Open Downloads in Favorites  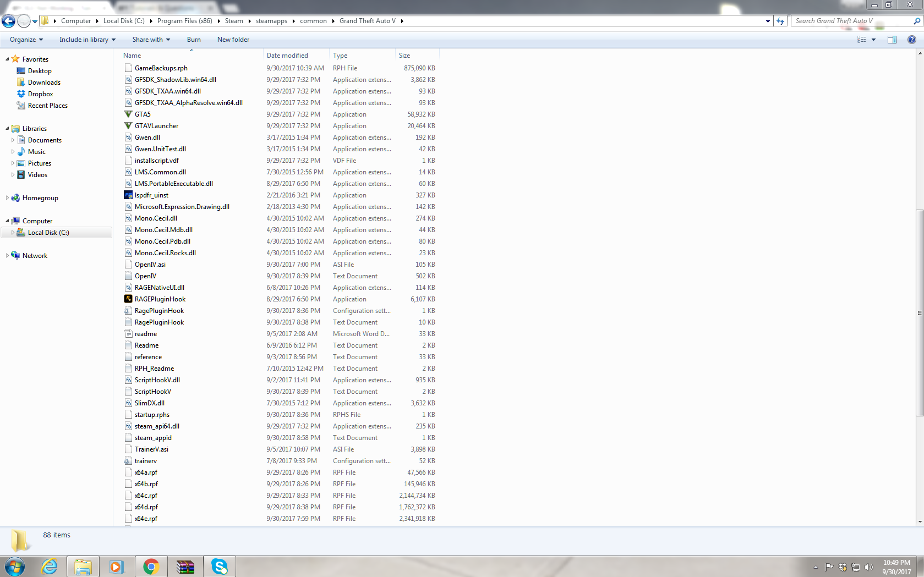[x=44, y=83]
